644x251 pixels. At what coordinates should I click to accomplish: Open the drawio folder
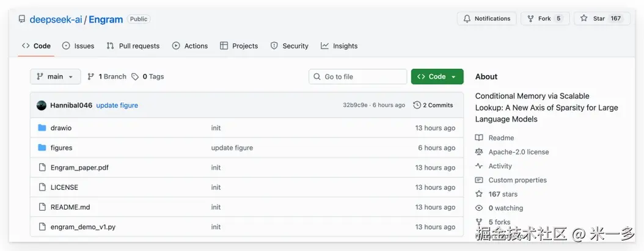pos(60,128)
